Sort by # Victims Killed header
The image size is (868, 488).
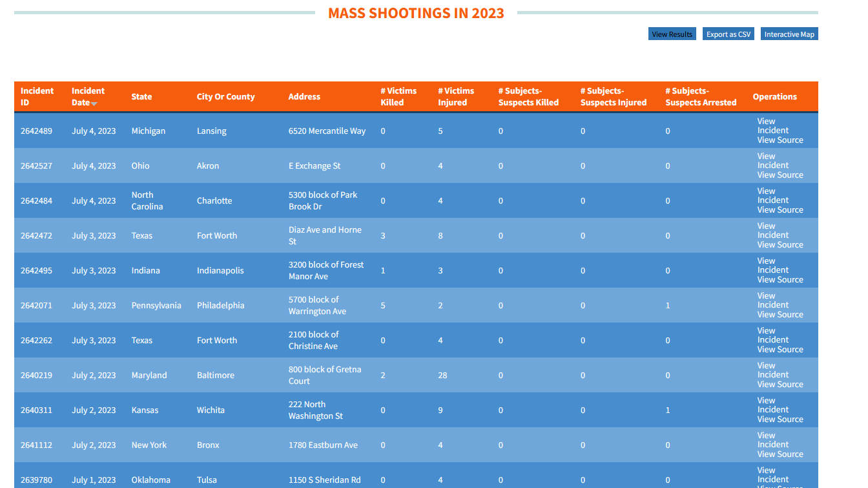click(398, 96)
